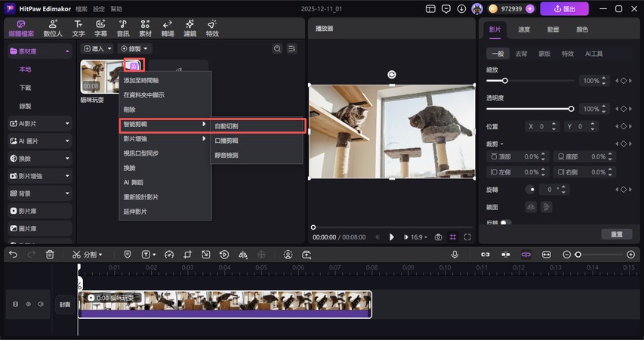Open the 轉場 transitions panel
This screenshot has height=340, width=644.
coord(168,28)
